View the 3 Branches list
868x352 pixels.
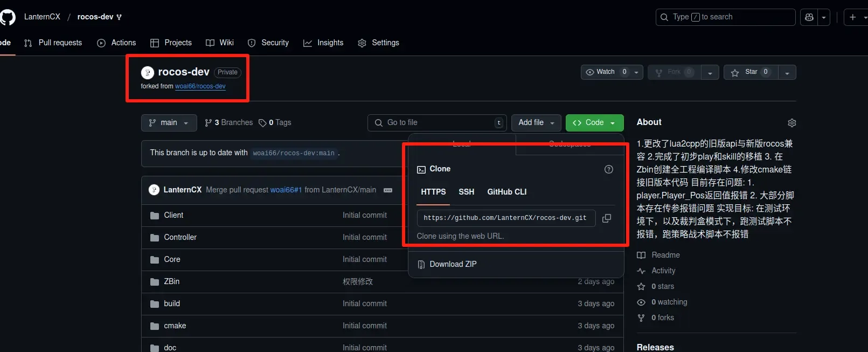228,122
